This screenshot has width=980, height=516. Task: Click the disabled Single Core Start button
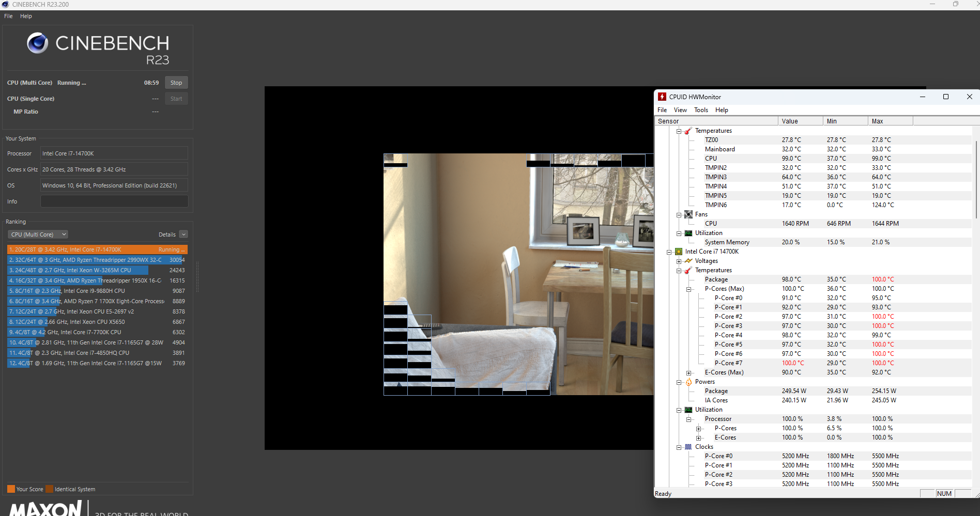[176, 99]
